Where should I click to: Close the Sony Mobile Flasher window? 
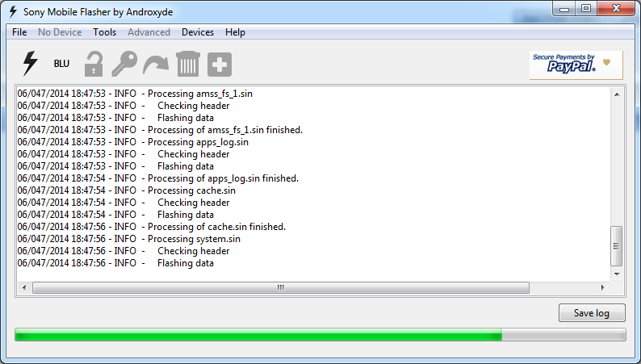point(617,9)
